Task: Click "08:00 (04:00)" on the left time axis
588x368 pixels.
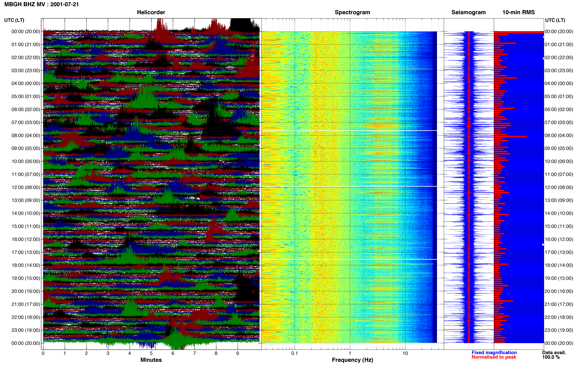Action: click(x=26, y=135)
